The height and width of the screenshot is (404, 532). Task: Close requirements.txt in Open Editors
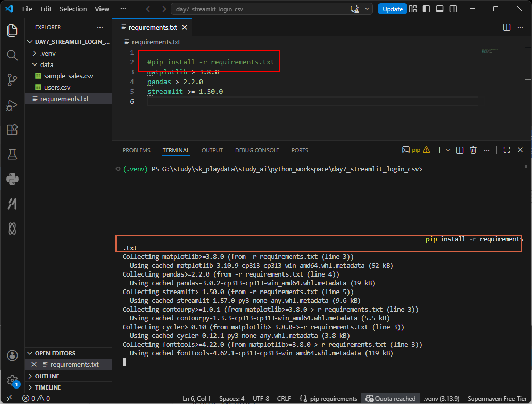[34, 364]
